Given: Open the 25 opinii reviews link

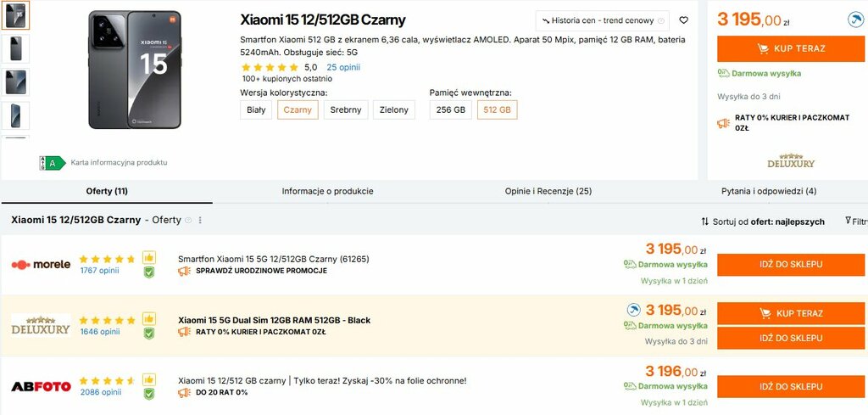Looking at the screenshot, I should tap(343, 67).
